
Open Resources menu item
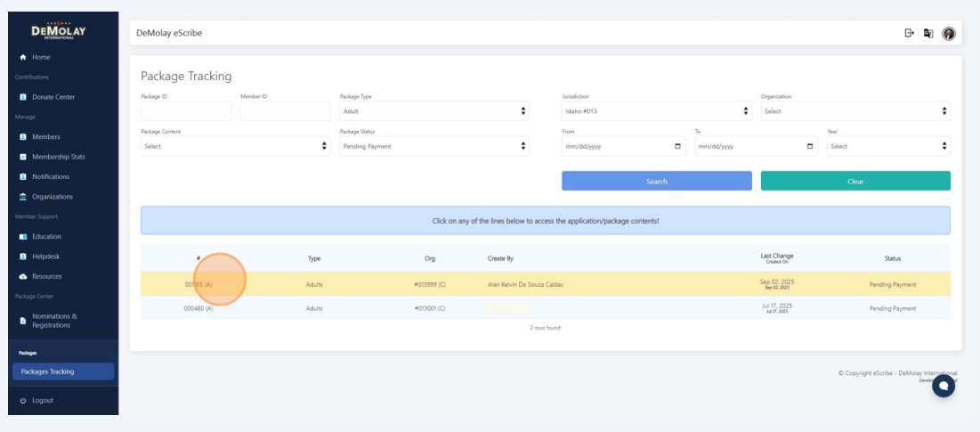47,276
